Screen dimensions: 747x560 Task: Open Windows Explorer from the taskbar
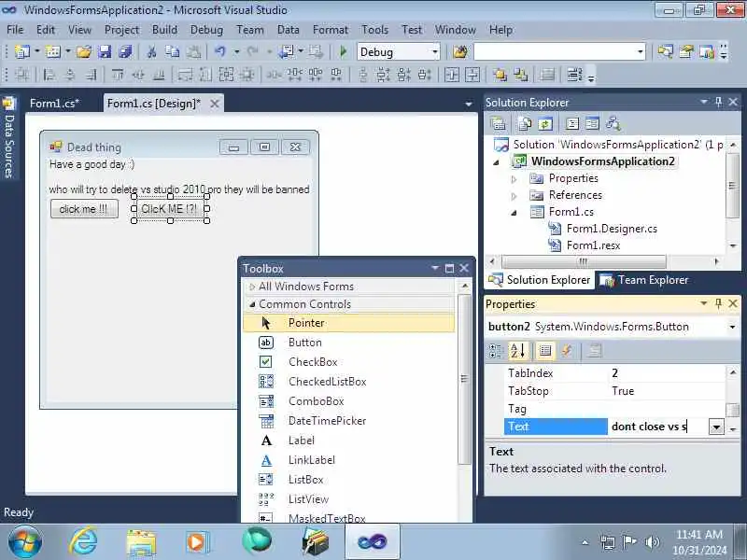(141, 542)
